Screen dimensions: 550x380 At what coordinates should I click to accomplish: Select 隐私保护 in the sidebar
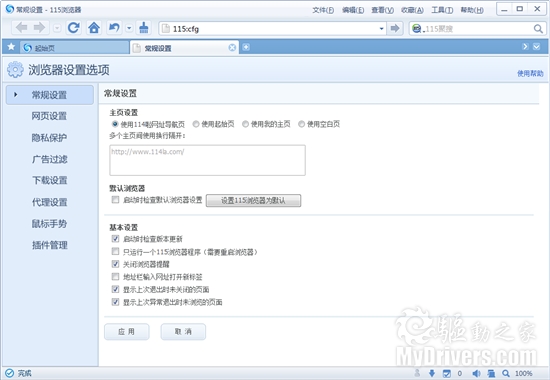[x=49, y=138]
